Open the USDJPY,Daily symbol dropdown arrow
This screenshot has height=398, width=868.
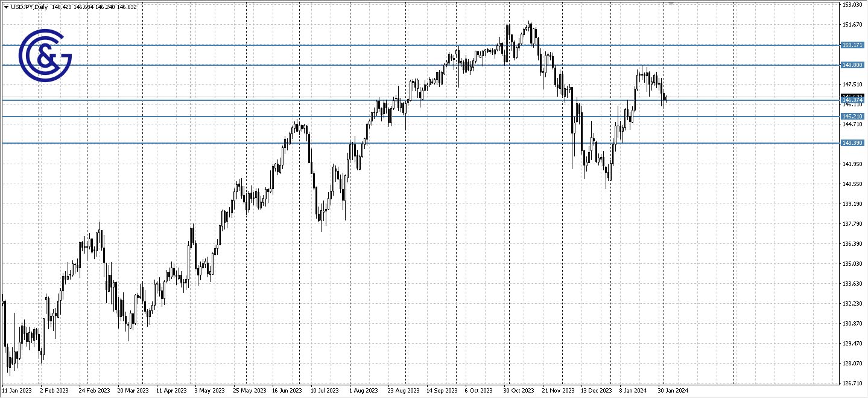(x=7, y=7)
